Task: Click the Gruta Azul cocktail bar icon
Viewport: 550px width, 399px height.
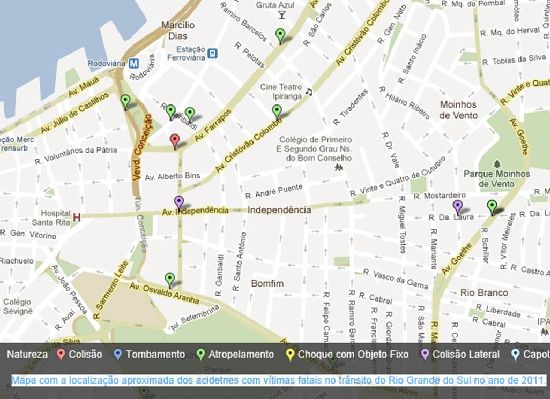Action: (x=282, y=15)
